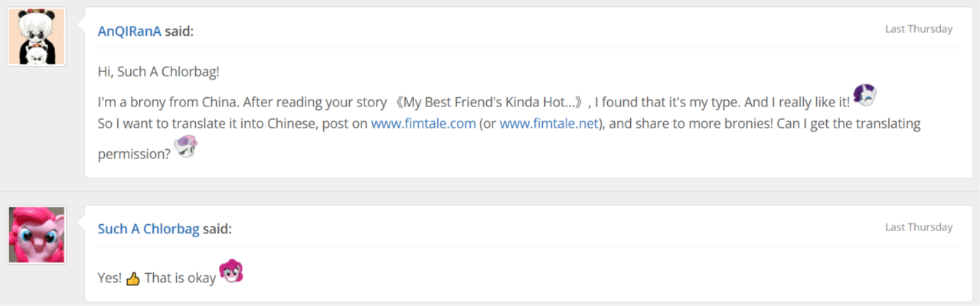The width and height of the screenshot is (980, 306).
Task: Click the 'That is okay' reply text
Action: click(180, 278)
